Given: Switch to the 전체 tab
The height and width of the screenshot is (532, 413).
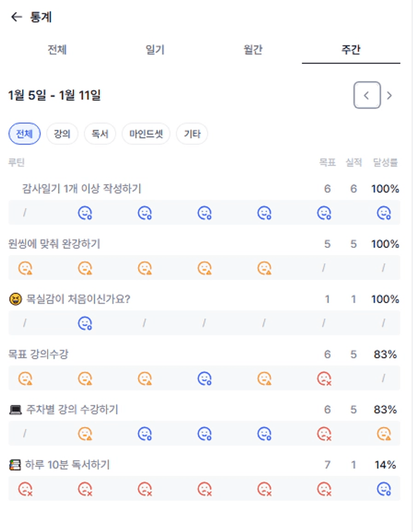Looking at the screenshot, I should 57,50.
